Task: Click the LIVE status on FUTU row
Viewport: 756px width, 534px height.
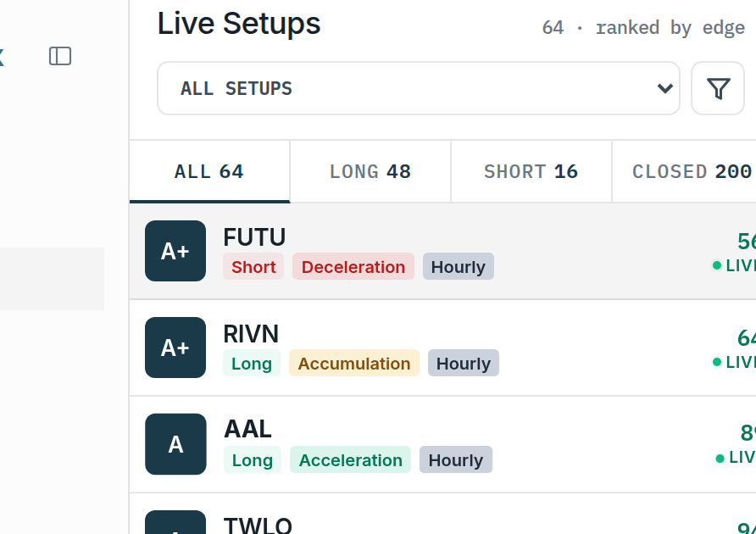Action: 734,265
